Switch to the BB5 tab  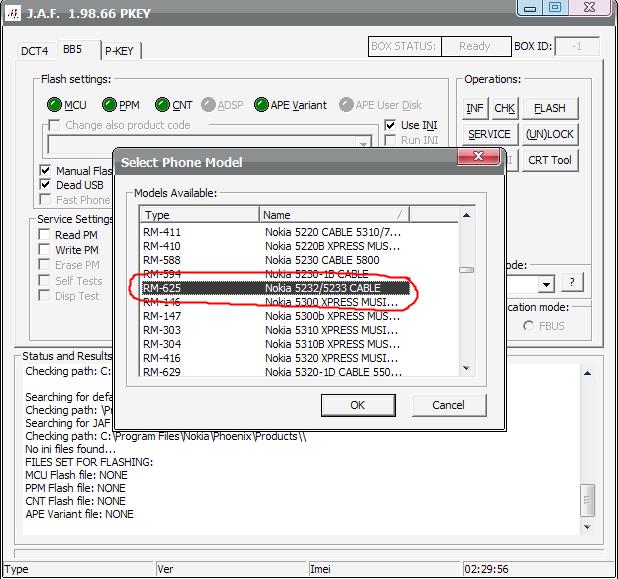click(x=79, y=50)
